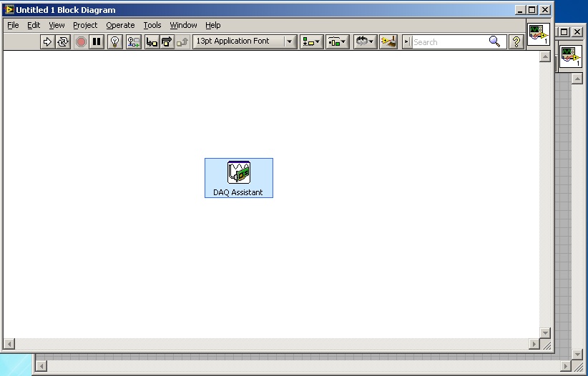Click the search magnifier icon

tap(495, 41)
